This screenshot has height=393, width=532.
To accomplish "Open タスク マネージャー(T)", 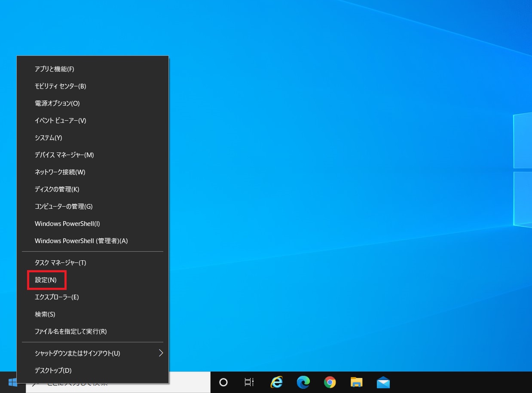I will coord(61,262).
